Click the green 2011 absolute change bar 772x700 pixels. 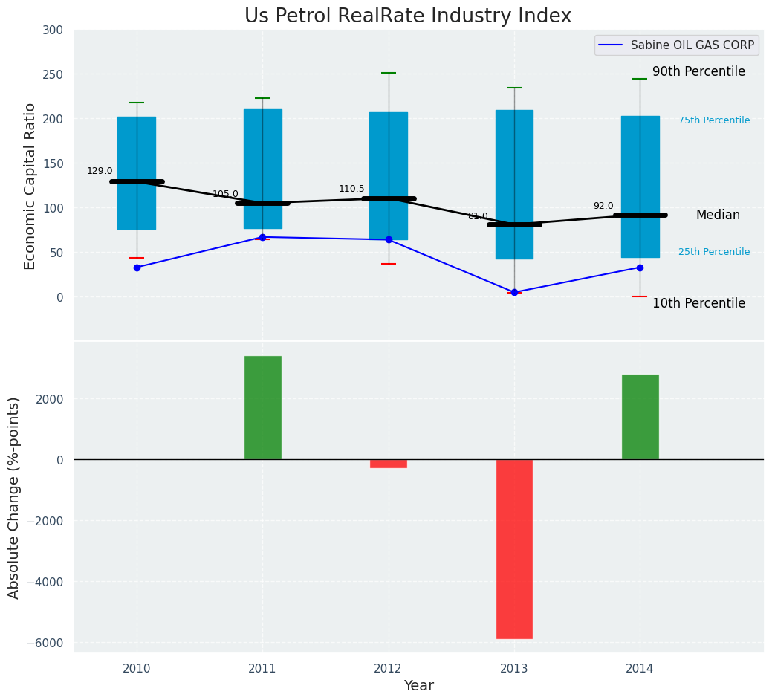click(262, 407)
